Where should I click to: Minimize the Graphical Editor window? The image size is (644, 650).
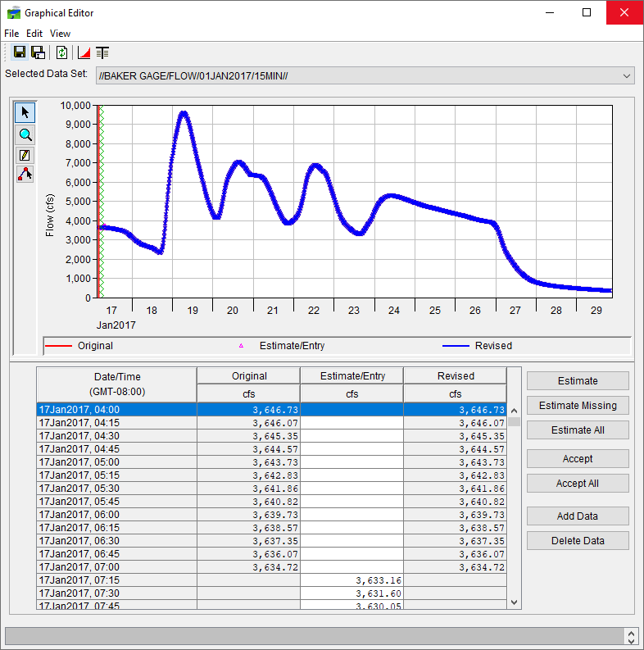(x=550, y=12)
